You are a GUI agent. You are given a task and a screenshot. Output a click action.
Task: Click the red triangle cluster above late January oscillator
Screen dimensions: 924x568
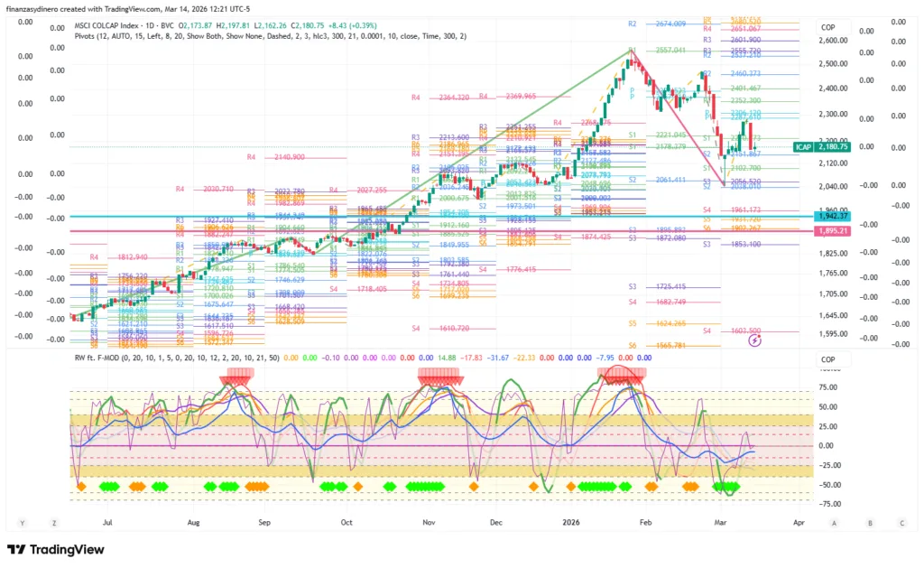[x=619, y=377]
